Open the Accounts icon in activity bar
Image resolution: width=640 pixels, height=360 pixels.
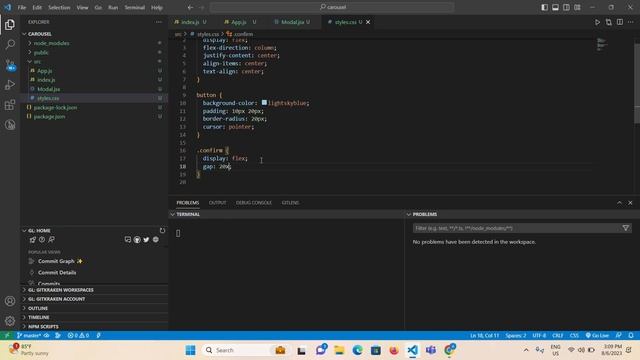[10, 301]
